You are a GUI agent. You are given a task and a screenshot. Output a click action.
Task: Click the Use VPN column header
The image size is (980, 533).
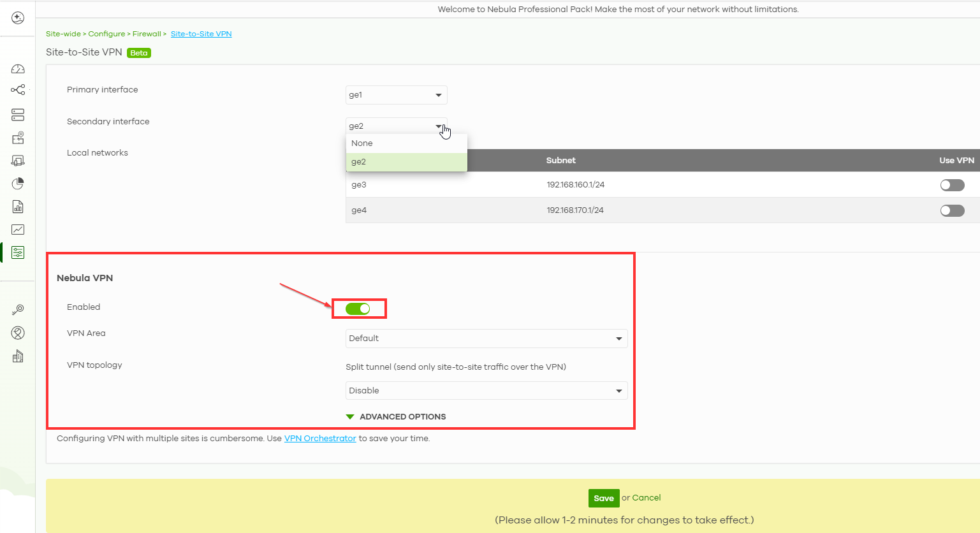[x=956, y=161]
